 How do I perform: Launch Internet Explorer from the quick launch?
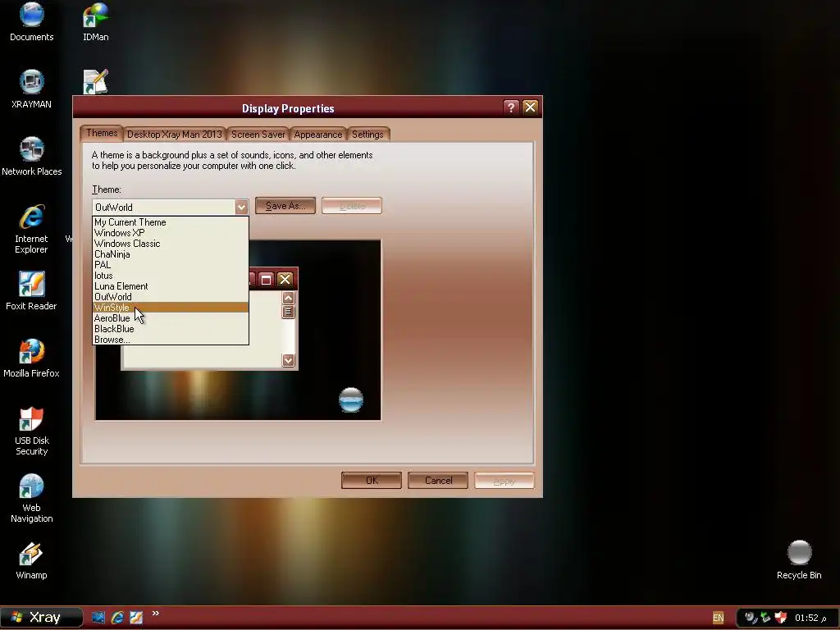[x=117, y=618]
